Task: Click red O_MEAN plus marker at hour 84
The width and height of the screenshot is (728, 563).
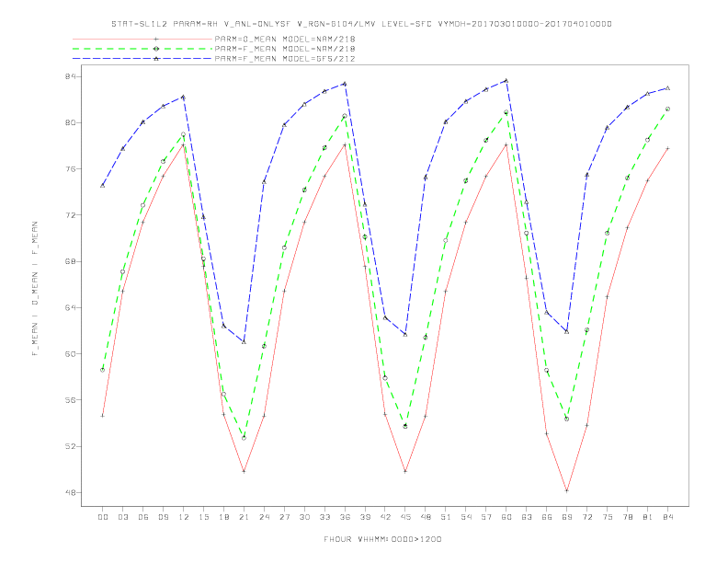Action: coord(667,148)
